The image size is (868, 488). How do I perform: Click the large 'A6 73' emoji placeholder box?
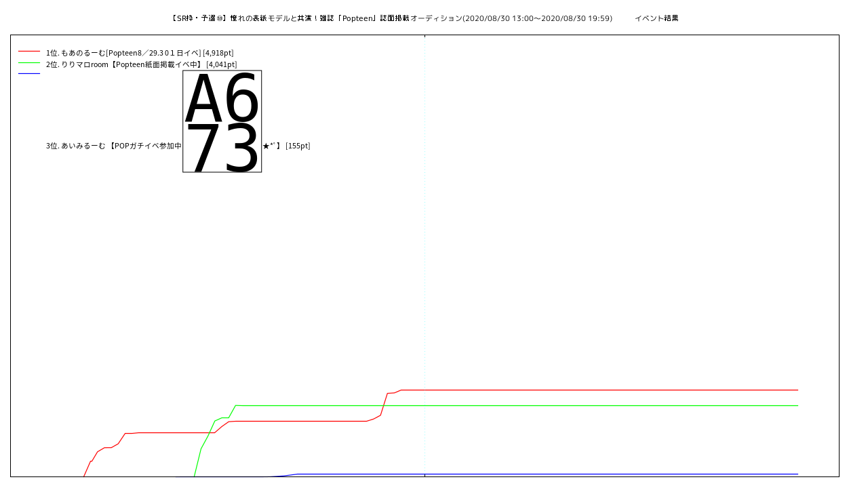click(222, 121)
